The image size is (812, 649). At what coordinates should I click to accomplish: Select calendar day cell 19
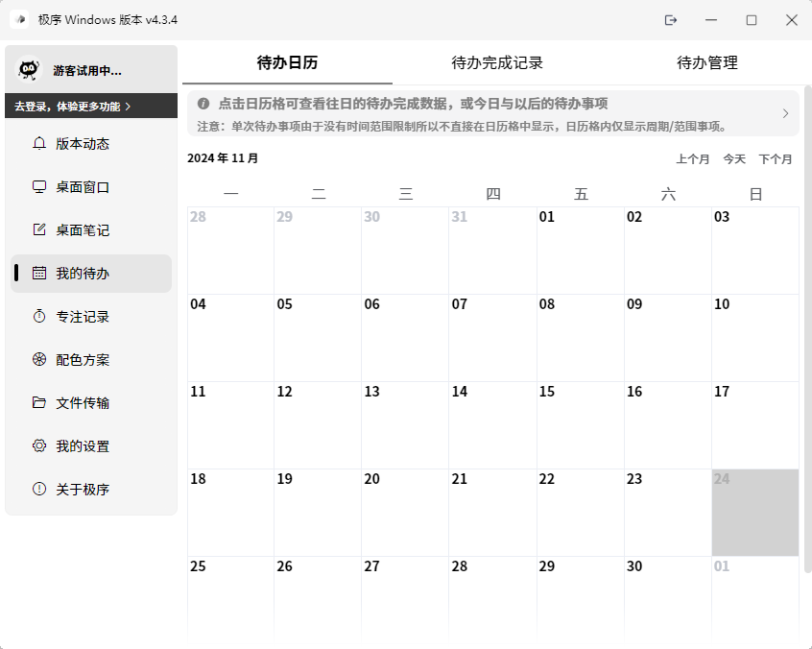[x=318, y=513]
